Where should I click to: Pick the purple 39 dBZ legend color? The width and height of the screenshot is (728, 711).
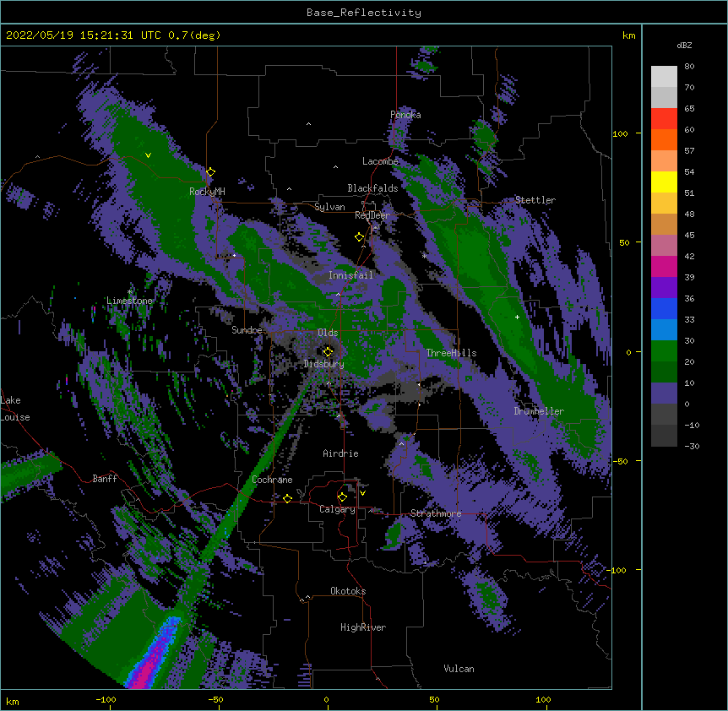tap(664, 287)
